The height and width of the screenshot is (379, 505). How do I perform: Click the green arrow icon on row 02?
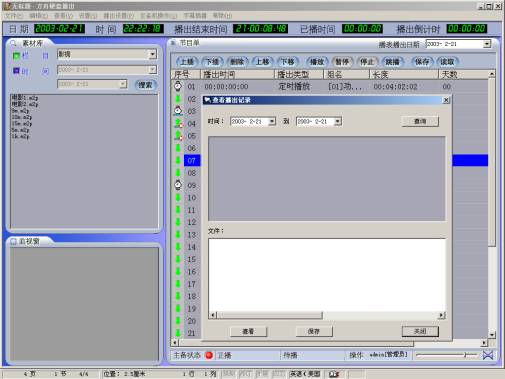pos(178,99)
